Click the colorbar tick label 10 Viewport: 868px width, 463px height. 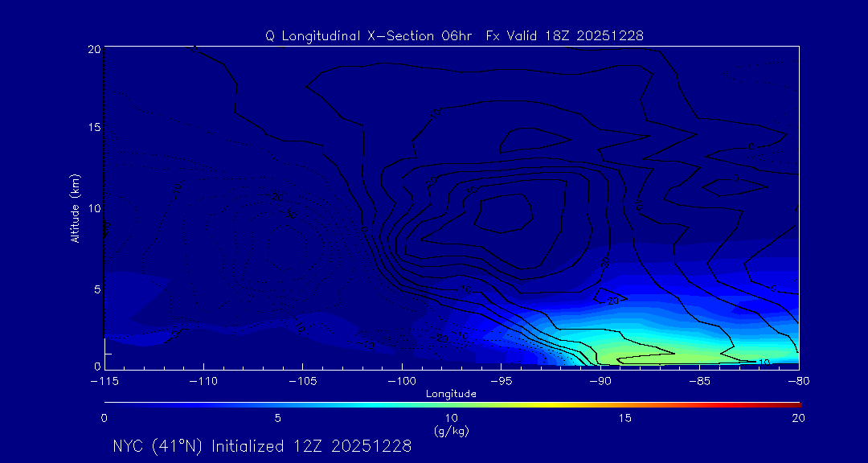(452, 419)
